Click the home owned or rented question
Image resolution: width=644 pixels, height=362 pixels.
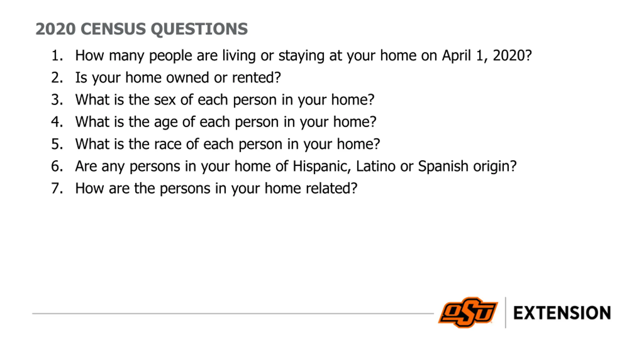[178, 78]
